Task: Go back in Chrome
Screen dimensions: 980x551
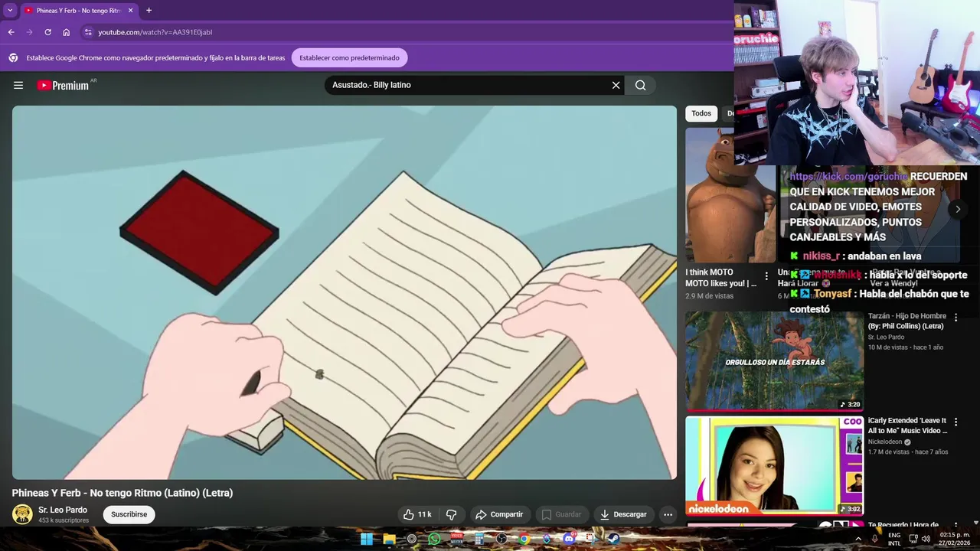Action: 11,32
